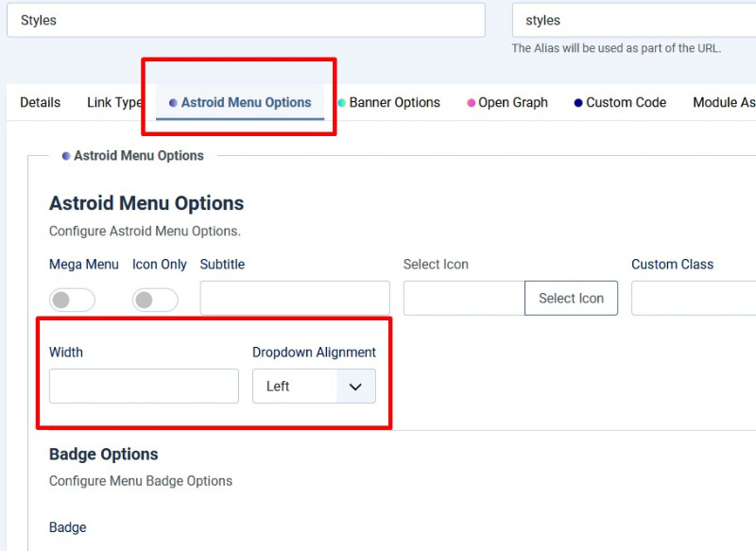Screen dimensions: 756x551
Task: Click the dot icon in the fieldset legend
Action: [x=66, y=156]
